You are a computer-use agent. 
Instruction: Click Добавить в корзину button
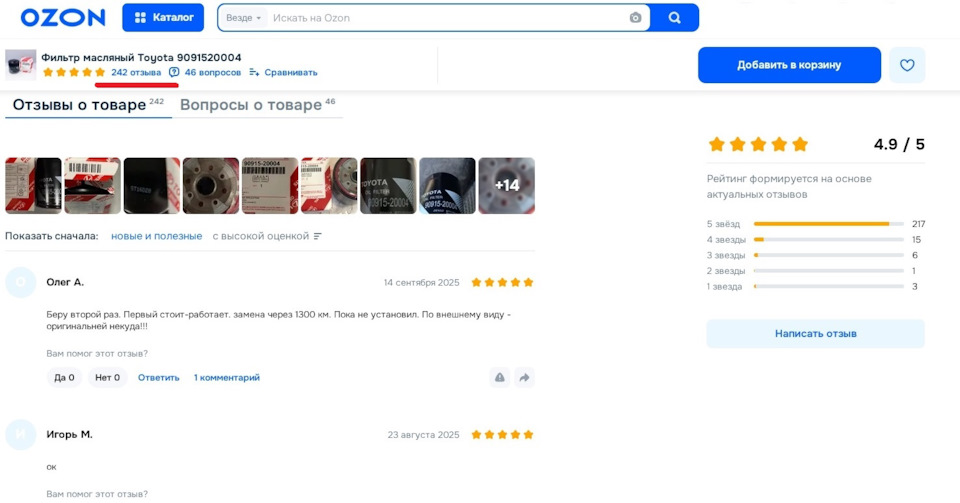pyautogui.click(x=789, y=65)
